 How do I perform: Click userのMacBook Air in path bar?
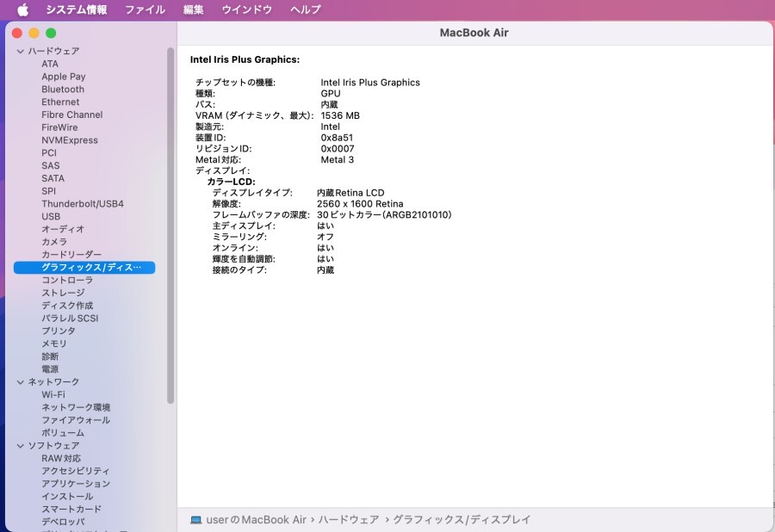[x=257, y=520]
